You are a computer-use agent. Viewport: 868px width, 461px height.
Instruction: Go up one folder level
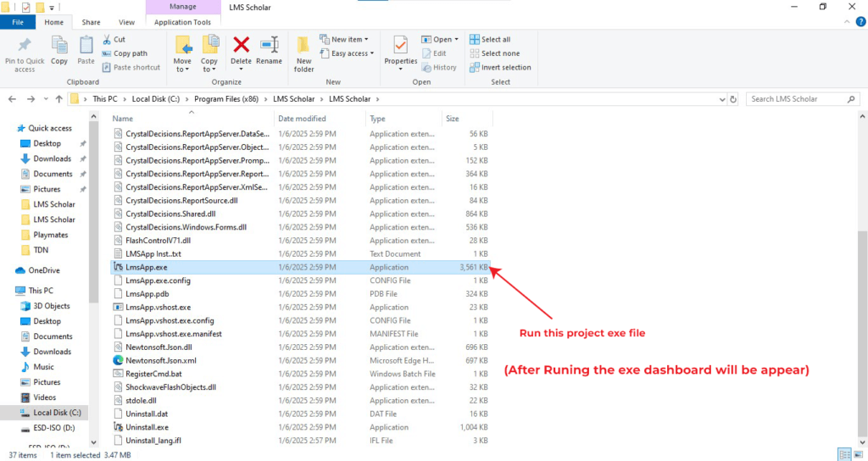tap(59, 99)
